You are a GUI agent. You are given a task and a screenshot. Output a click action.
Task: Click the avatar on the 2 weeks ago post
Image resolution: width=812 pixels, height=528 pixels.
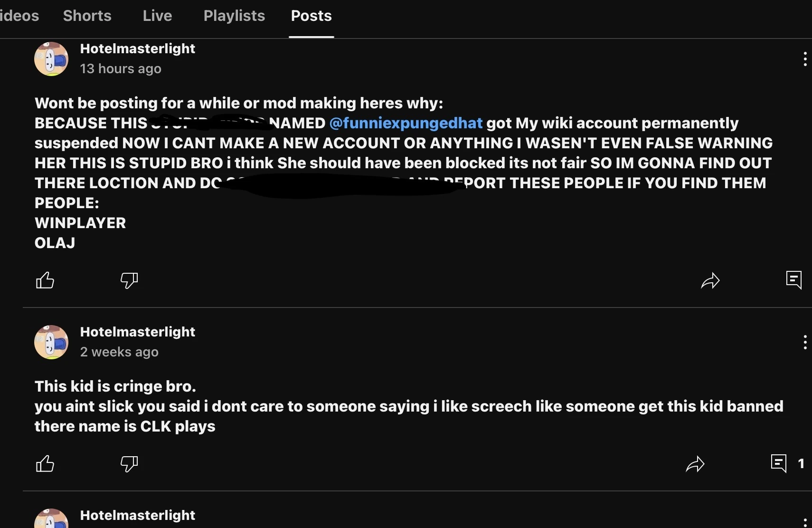(51, 342)
